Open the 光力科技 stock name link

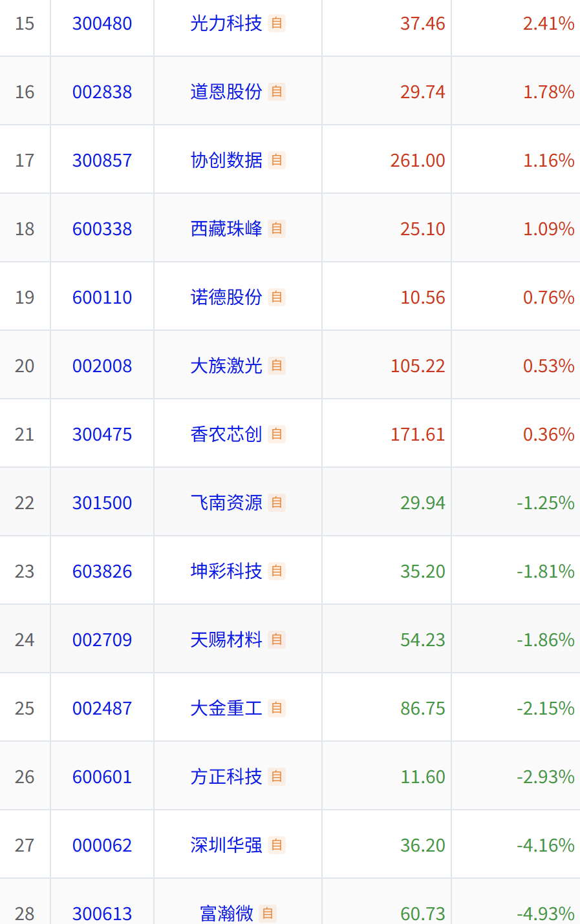click(226, 23)
